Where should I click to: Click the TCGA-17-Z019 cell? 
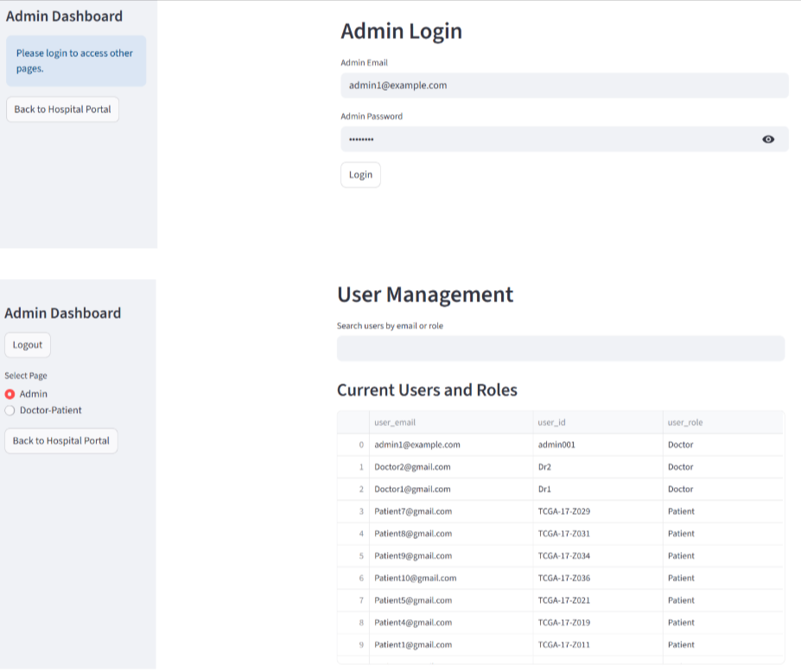(x=598, y=623)
